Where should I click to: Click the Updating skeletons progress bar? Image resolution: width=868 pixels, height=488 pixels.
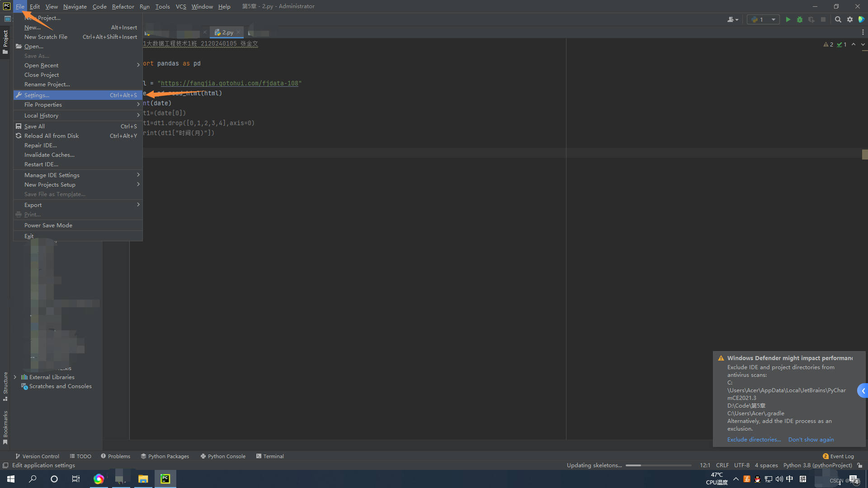click(658, 465)
